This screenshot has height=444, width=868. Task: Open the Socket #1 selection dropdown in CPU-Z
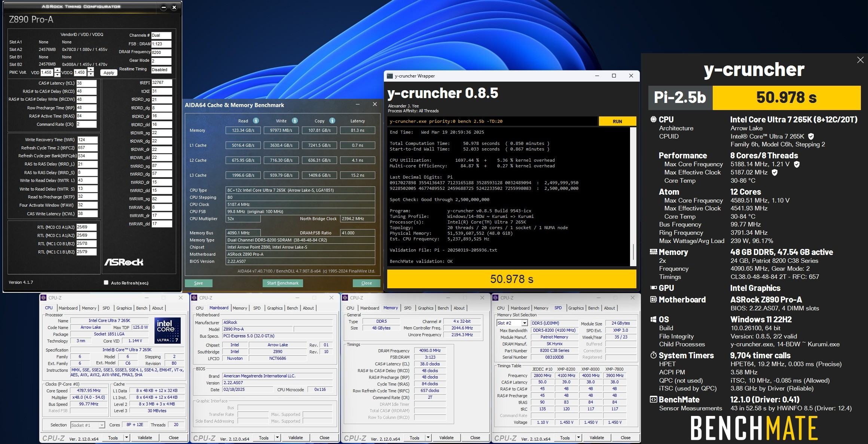coord(101,425)
